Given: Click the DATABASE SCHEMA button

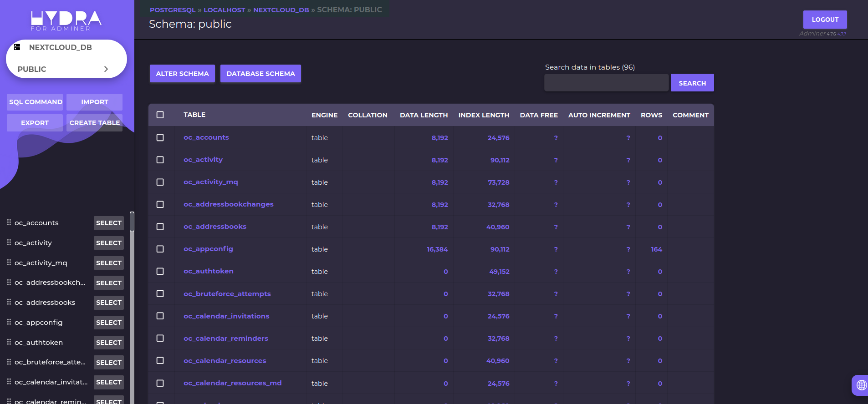Looking at the screenshot, I should [260, 74].
